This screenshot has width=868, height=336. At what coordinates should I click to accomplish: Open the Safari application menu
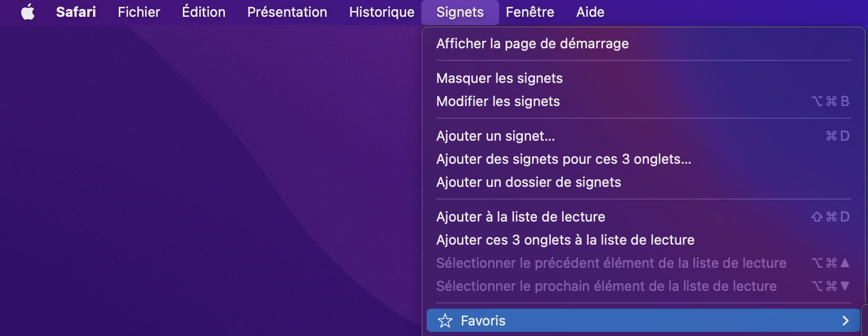[x=76, y=12]
